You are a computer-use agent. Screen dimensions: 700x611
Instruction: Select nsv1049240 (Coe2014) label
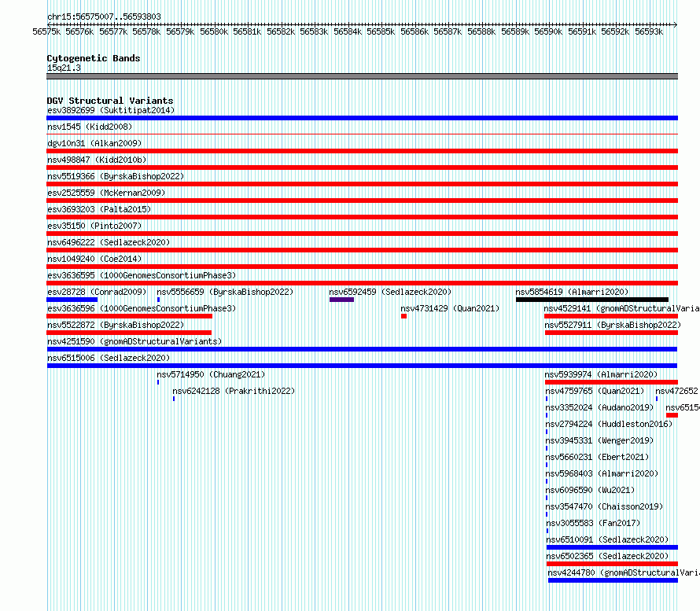[94, 259]
